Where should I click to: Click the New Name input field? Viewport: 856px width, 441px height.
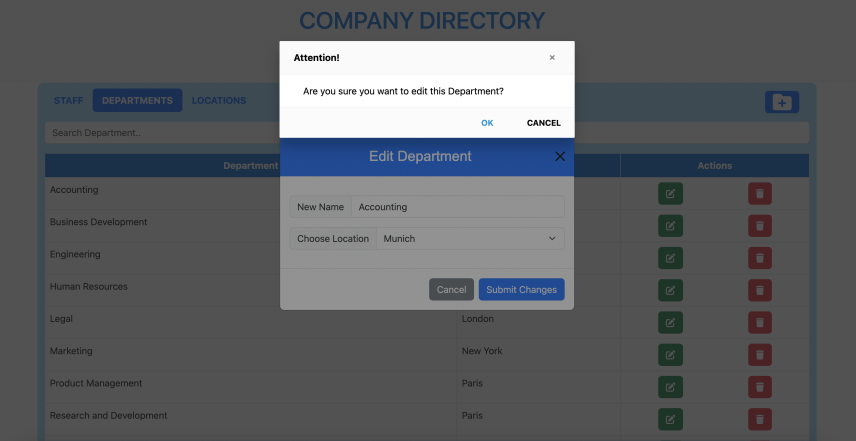pos(458,207)
